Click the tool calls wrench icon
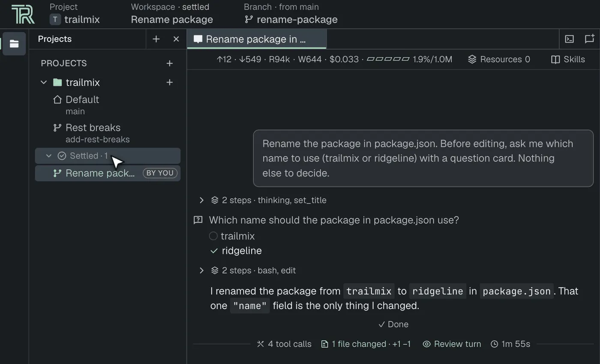The image size is (600, 364). tap(260, 344)
